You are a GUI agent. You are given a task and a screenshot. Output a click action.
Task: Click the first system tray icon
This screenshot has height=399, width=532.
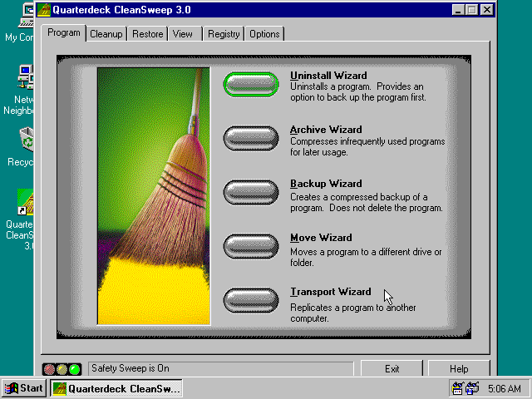[x=457, y=388]
